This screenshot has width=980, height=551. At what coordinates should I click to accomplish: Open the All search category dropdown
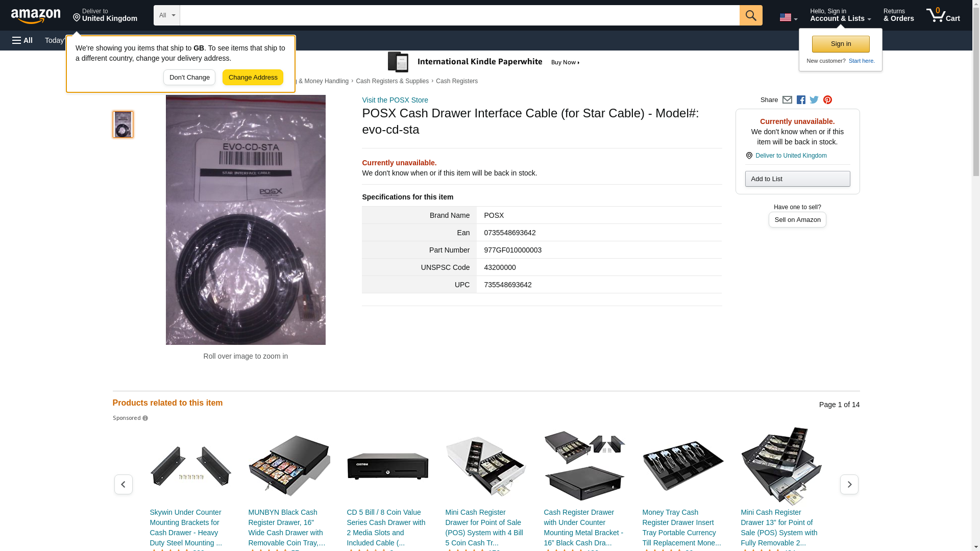166,15
